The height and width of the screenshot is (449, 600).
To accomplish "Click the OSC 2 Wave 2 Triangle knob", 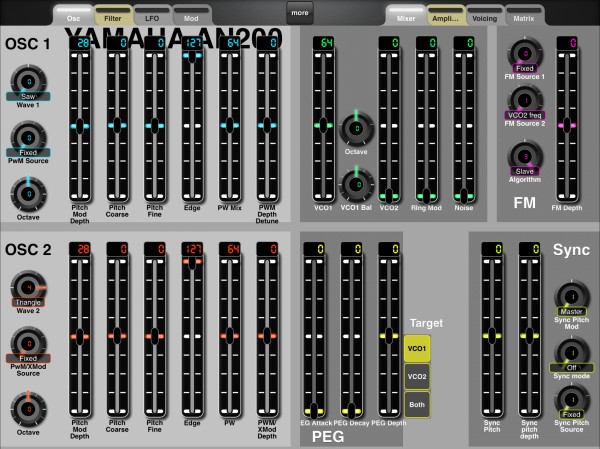I will pos(28,287).
